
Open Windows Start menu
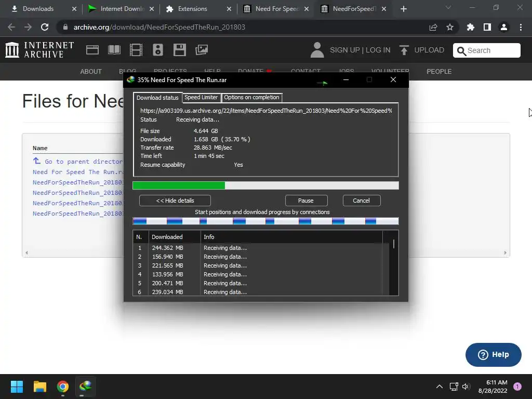pos(17,387)
